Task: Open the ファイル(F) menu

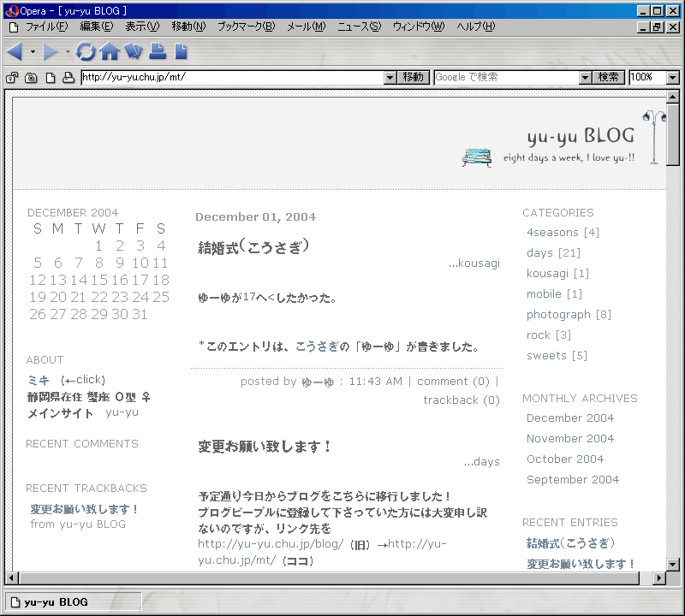Action: [47, 27]
